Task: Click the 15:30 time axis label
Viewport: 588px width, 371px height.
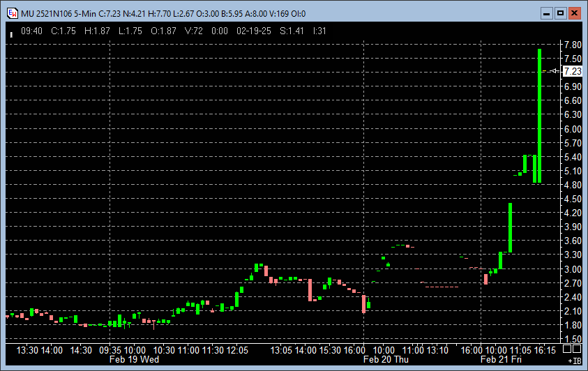Action: (330, 350)
